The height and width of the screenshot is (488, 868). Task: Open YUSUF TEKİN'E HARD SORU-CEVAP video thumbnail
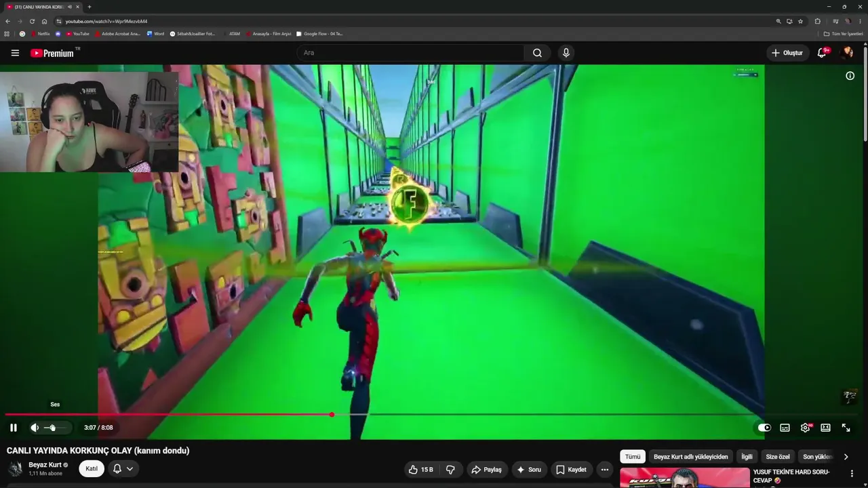tap(685, 478)
